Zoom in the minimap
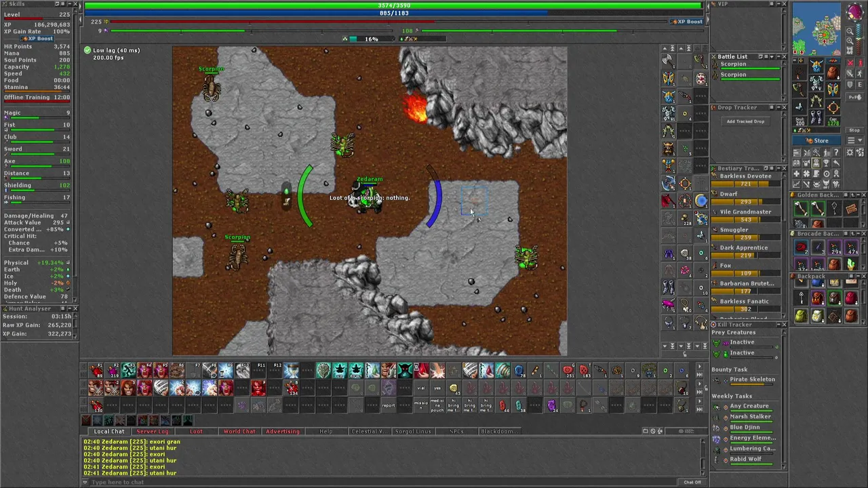This screenshot has width=868, height=488. pyautogui.click(x=850, y=41)
